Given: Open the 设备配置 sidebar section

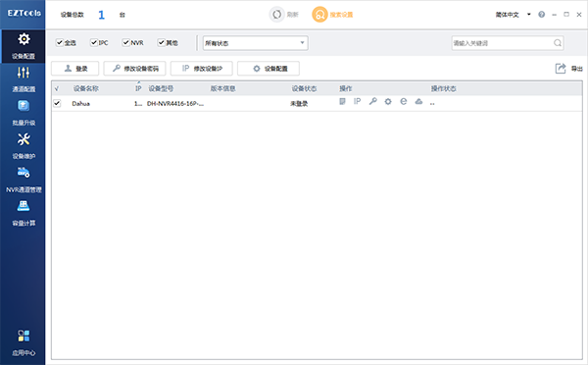Looking at the screenshot, I should pos(24,46).
